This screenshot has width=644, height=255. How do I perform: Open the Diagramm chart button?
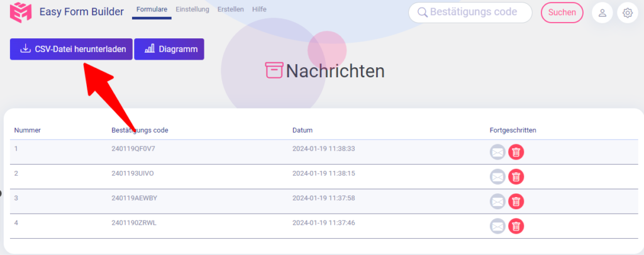click(169, 49)
